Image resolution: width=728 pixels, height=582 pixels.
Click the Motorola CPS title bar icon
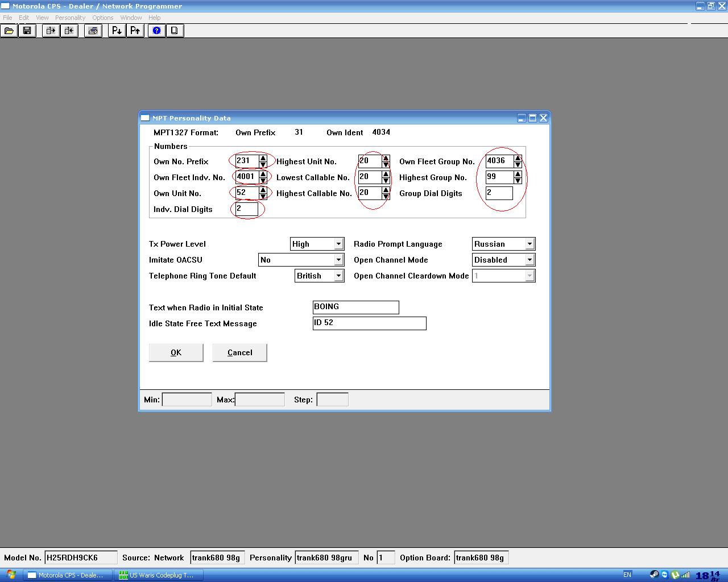pos(5,6)
